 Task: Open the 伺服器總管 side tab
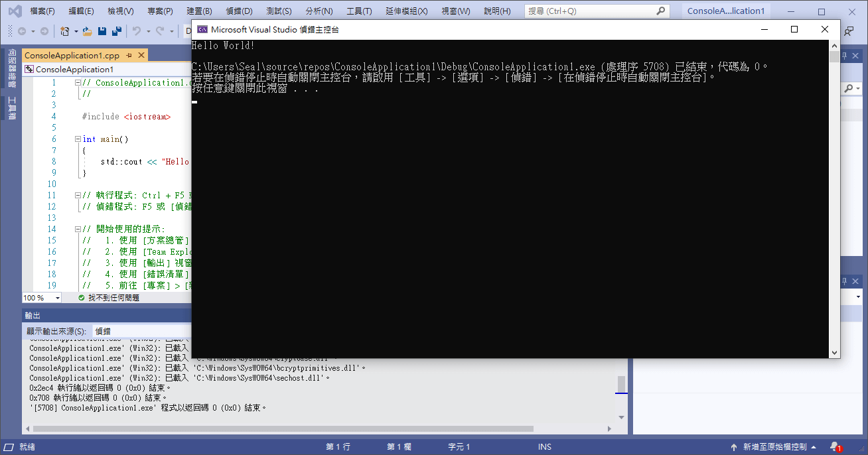[12, 69]
